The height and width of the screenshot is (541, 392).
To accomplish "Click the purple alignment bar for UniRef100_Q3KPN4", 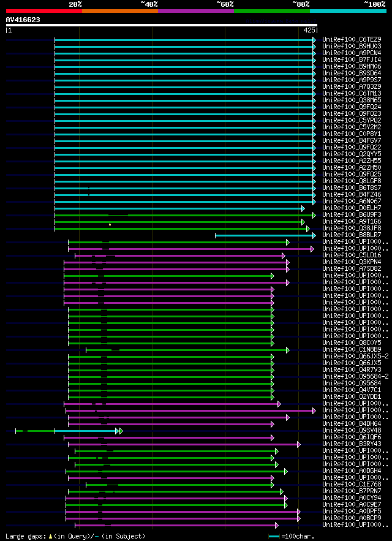I will click(x=175, y=263).
